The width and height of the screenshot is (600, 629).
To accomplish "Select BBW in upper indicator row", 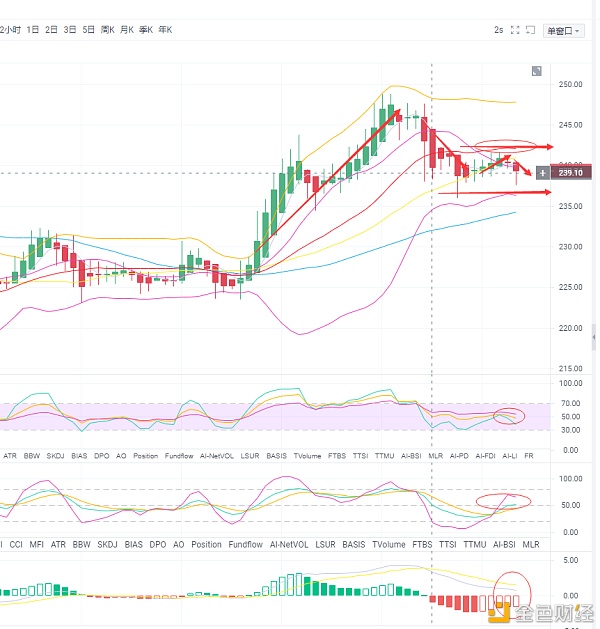I will pos(32,456).
